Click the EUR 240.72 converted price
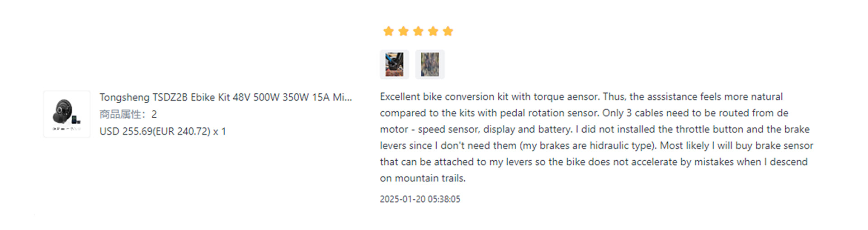The height and width of the screenshot is (230, 868). 182,131
